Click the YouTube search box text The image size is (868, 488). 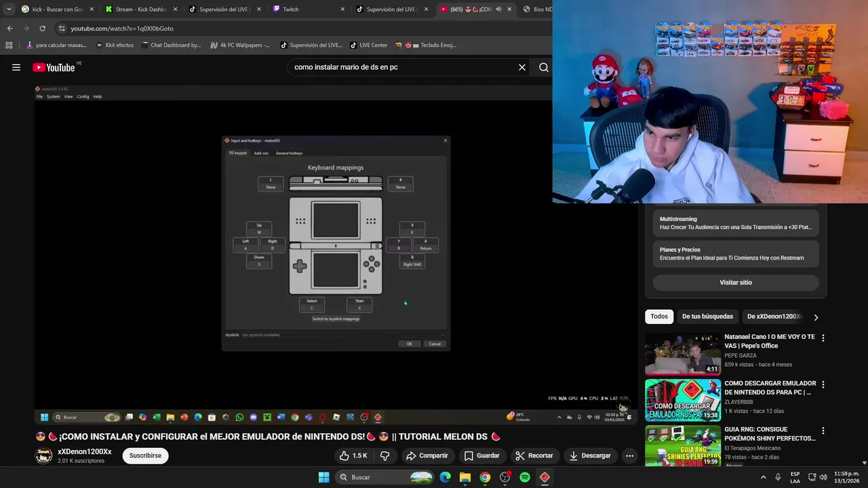[x=346, y=67]
